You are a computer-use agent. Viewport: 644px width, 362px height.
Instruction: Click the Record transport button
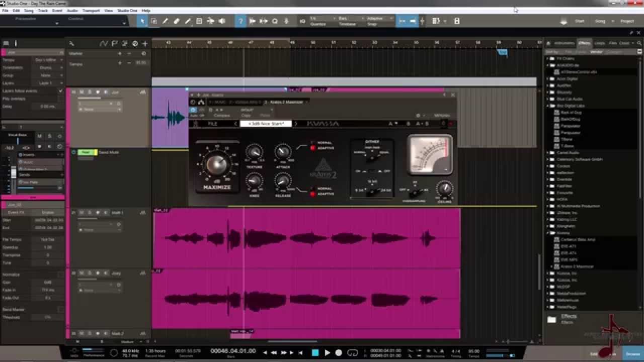339,352
